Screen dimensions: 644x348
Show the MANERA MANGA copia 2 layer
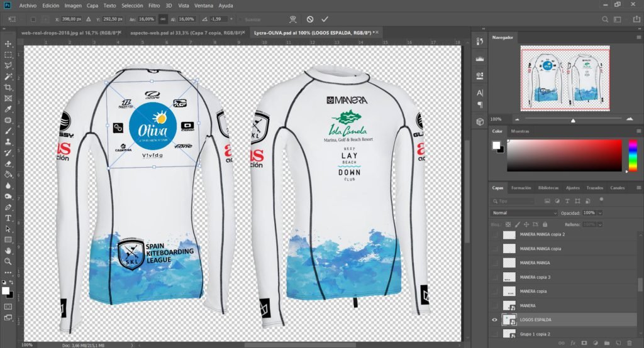click(x=494, y=234)
